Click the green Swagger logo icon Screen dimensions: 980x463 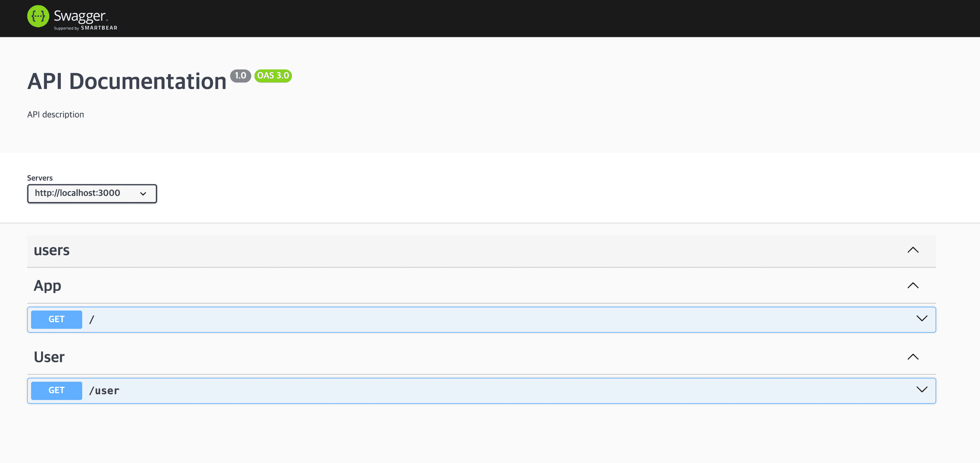click(38, 16)
